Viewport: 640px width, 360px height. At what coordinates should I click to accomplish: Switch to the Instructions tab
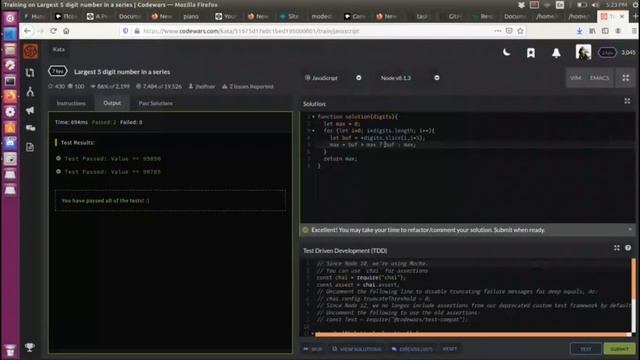71,103
